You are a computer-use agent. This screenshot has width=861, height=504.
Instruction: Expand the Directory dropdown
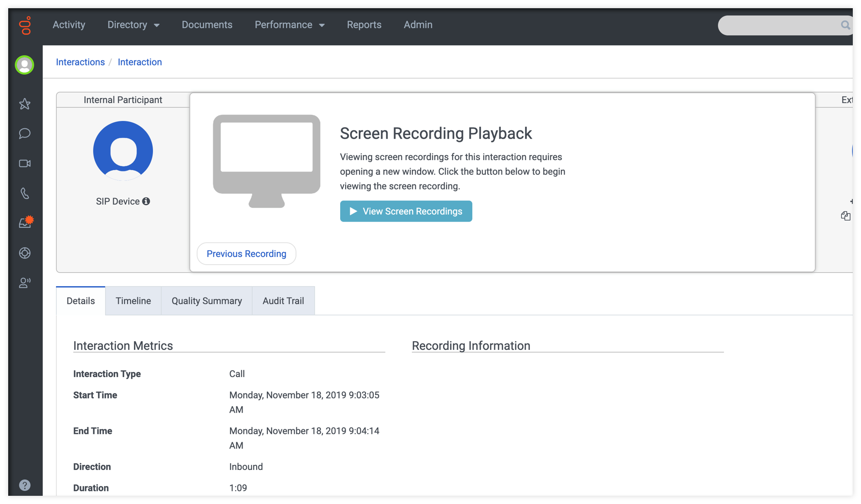tap(133, 25)
